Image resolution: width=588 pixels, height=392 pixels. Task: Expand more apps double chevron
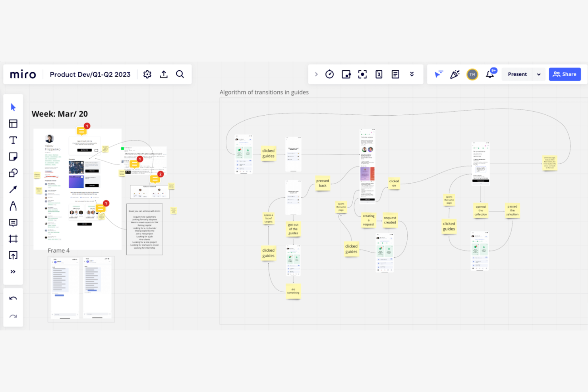tap(412, 74)
